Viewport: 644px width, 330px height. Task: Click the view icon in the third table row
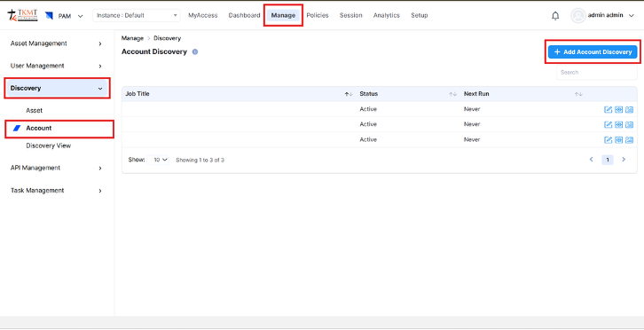coord(618,140)
